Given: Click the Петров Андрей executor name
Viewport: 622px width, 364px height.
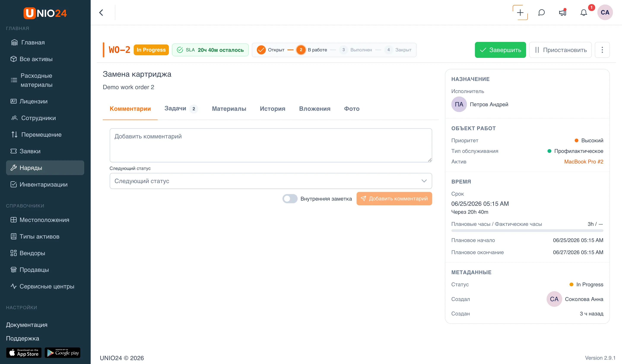Looking at the screenshot, I should (x=489, y=104).
